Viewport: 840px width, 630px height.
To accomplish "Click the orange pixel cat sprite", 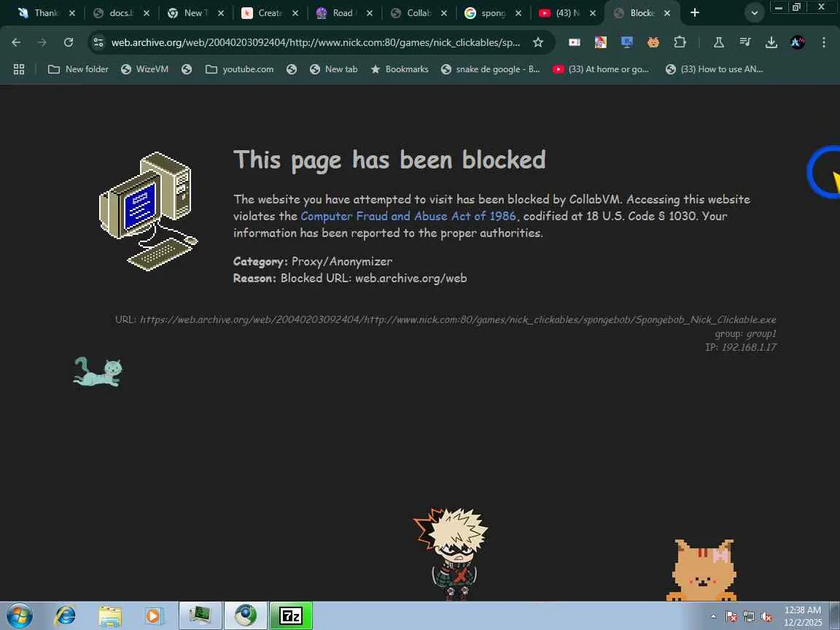I will click(x=701, y=570).
